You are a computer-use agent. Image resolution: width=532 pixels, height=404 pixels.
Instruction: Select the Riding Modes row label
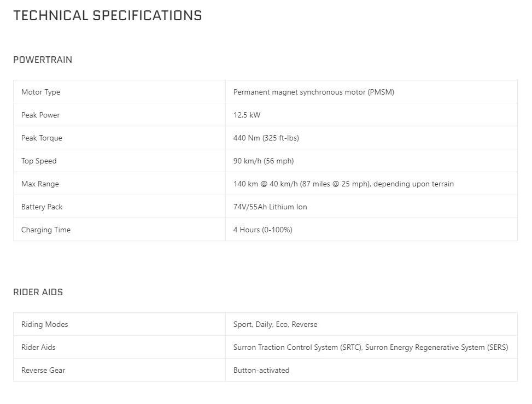pyautogui.click(x=45, y=324)
